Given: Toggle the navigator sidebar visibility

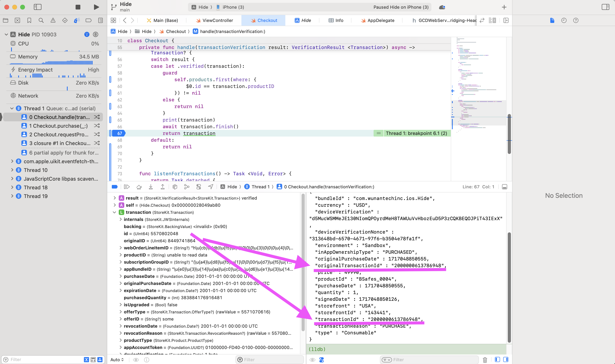Looking at the screenshot, I should point(38,7).
